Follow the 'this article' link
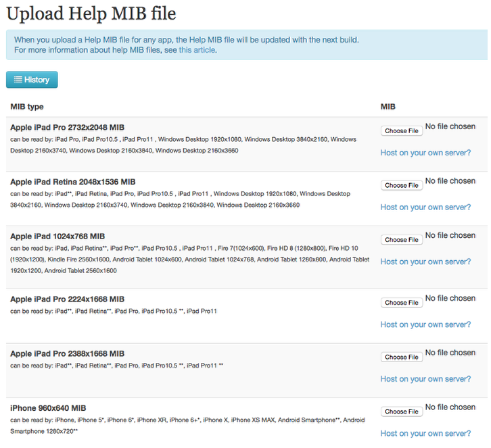491x448 pixels. 197,50
